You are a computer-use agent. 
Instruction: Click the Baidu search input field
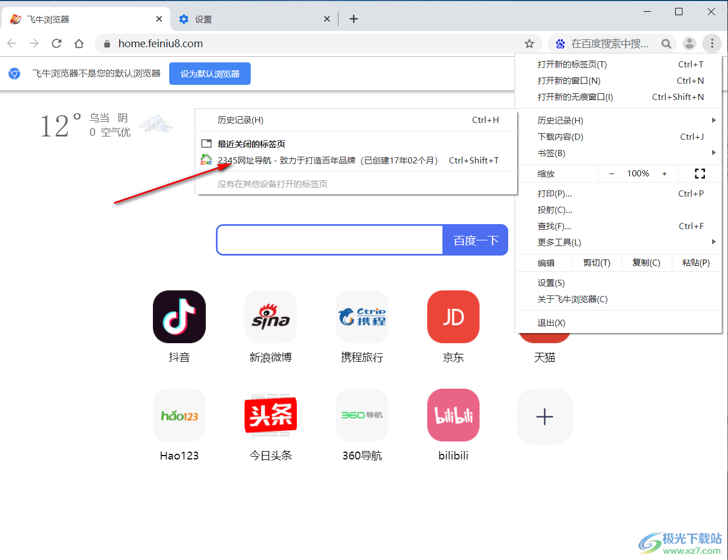[x=330, y=240]
